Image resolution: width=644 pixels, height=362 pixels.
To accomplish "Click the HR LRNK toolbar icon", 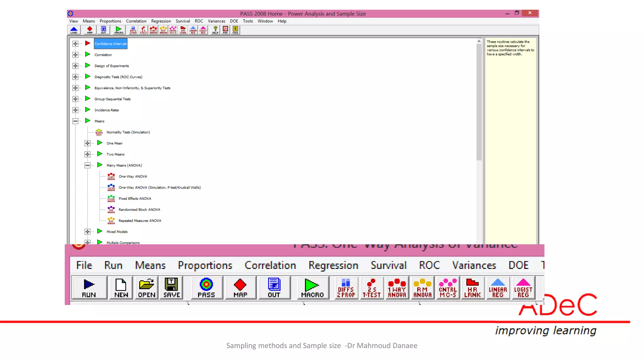I will point(472,288).
